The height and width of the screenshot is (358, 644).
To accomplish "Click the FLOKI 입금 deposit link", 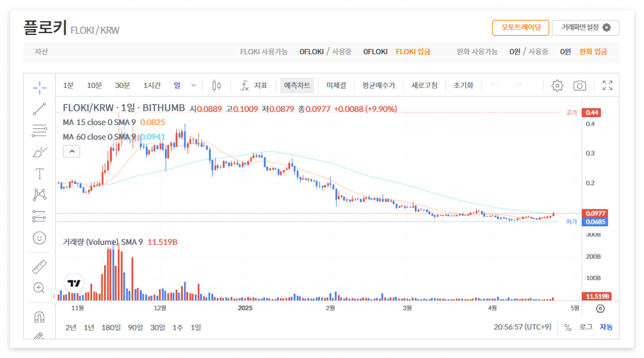I will 413,52.
